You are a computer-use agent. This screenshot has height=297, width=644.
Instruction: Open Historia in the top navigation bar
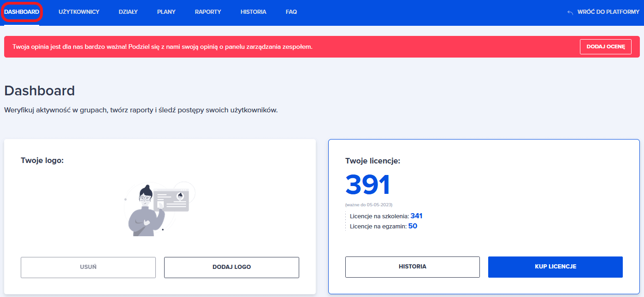pyautogui.click(x=253, y=12)
